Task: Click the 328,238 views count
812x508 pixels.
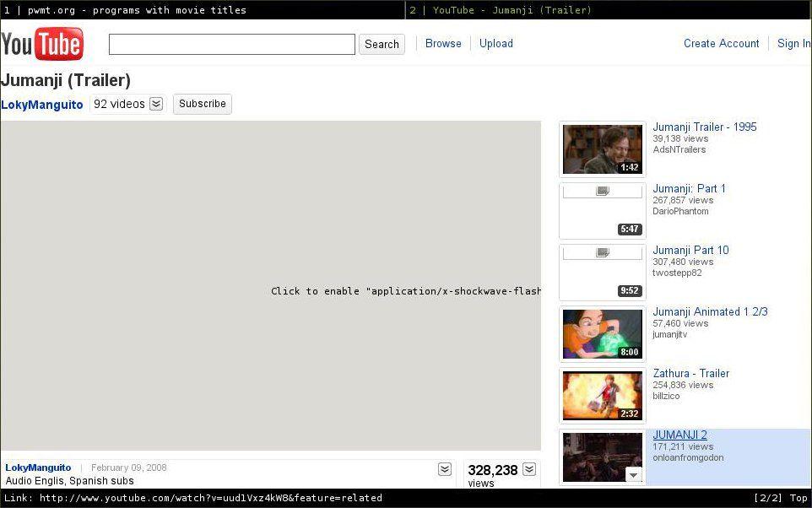Action: pos(492,470)
